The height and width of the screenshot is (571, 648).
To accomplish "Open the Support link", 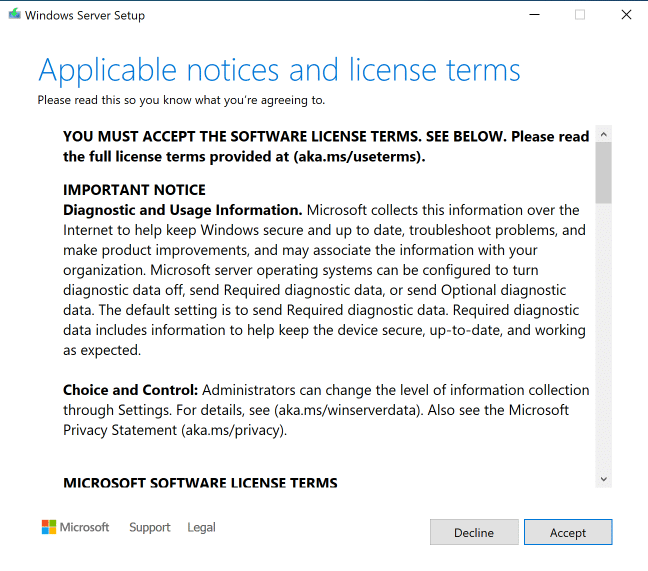I will click(150, 527).
